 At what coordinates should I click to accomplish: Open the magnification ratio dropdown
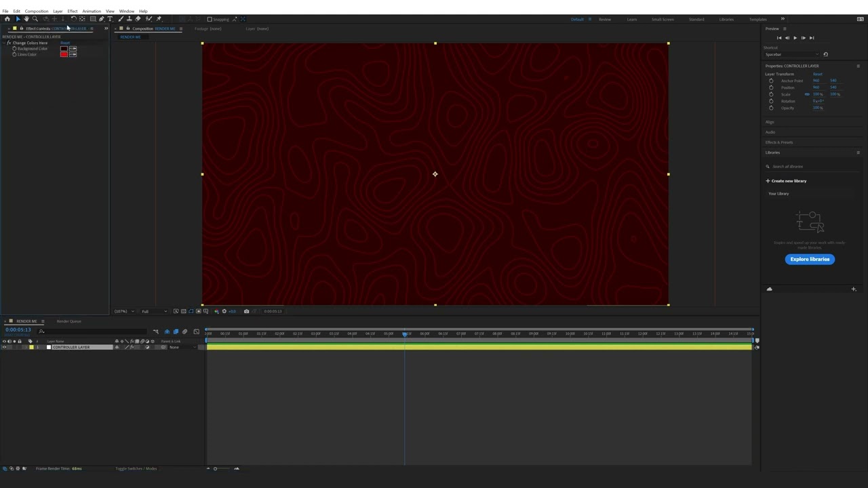pyautogui.click(x=124, y=311)
